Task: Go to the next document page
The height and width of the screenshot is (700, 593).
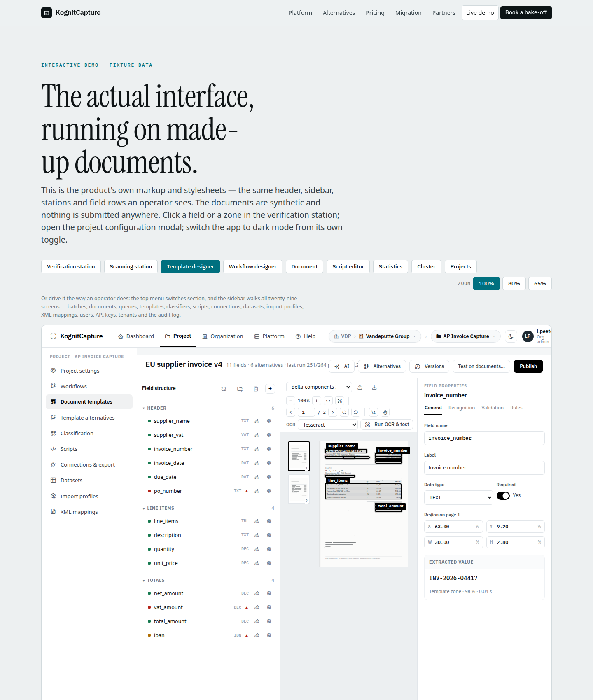Action: point(333,412)
